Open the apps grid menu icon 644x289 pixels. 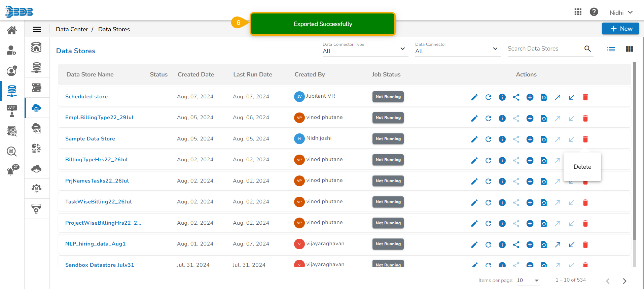tap(578, 12)
